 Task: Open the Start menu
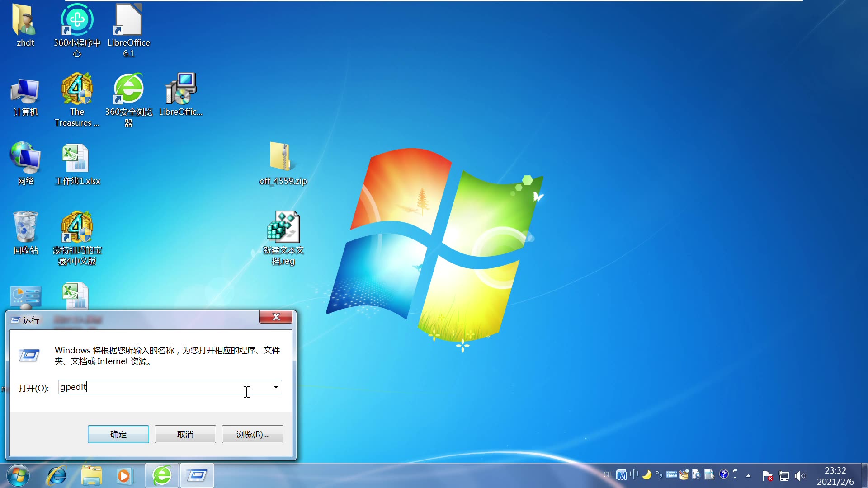pyautogui.click(x=17, y=475)
